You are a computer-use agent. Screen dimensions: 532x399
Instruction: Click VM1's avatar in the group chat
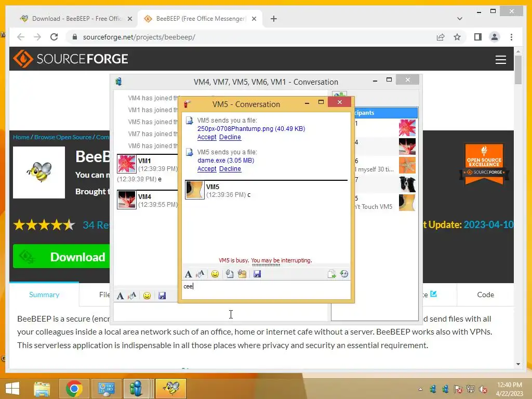127,164
